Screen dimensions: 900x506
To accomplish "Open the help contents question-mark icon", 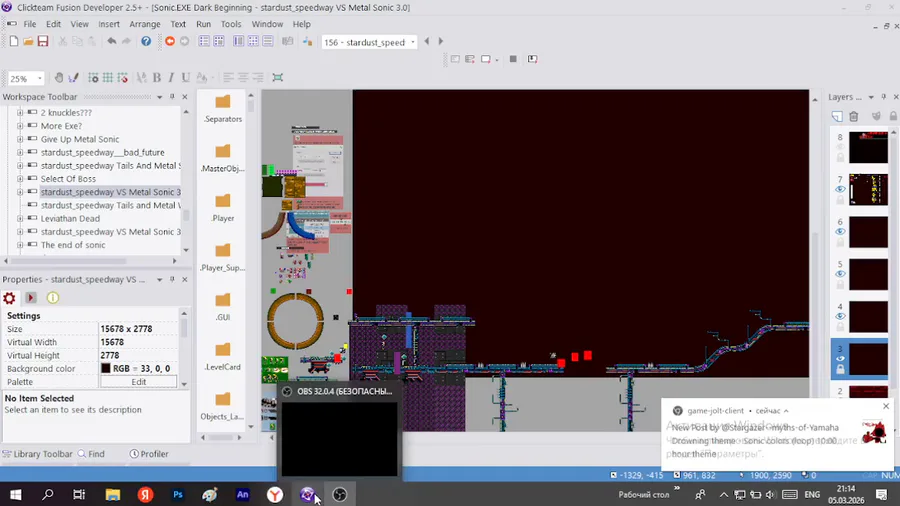I will tap(146, 41).
